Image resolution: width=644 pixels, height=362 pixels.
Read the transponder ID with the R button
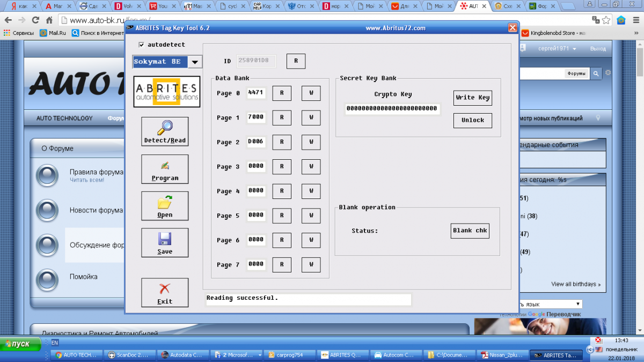point(296,61)
